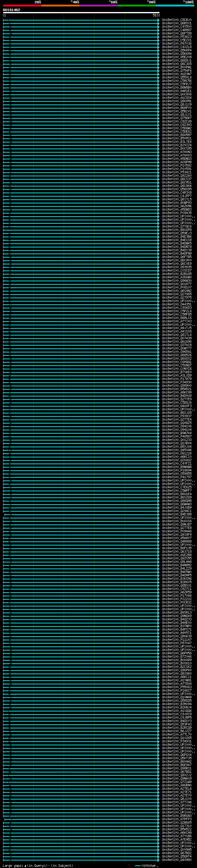
Task: Select label UniRef100_B0XPW1
Action: (x=176, y=67)
